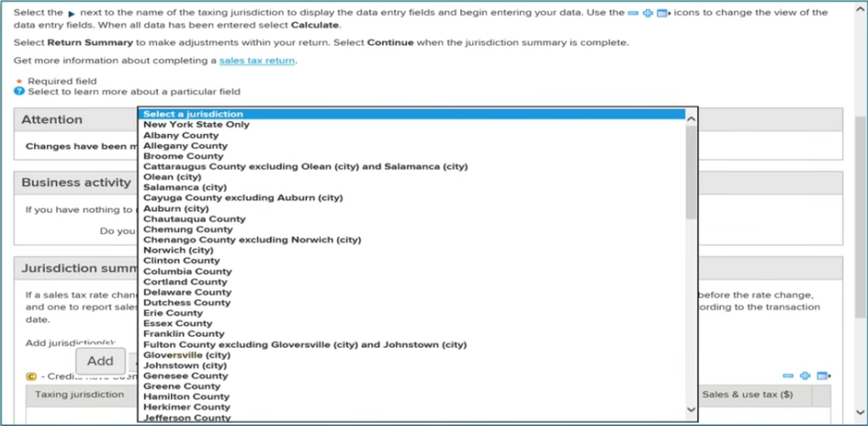868x426 pixels.
Task: Select Allegany County option
Action: [x=411, y=146]
